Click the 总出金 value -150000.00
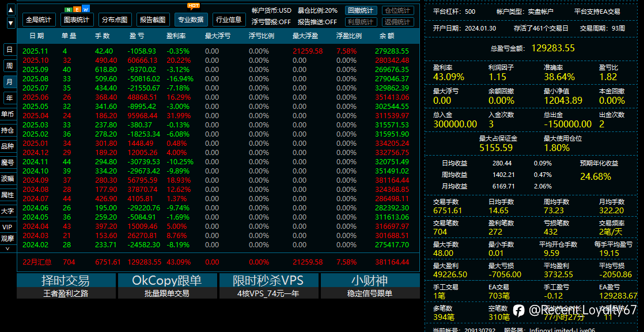This screenshot has height=332, width=644. pos(567,124)
